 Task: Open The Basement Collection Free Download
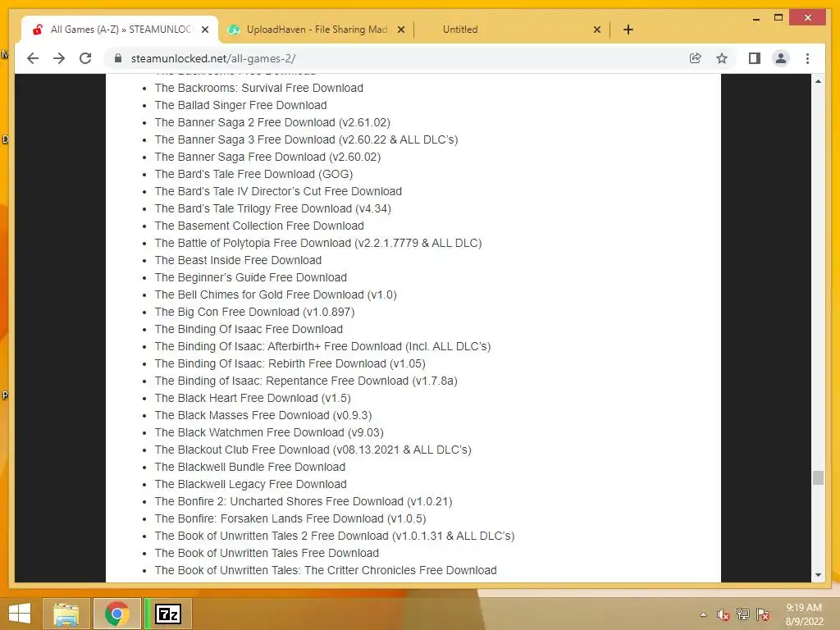259,226
